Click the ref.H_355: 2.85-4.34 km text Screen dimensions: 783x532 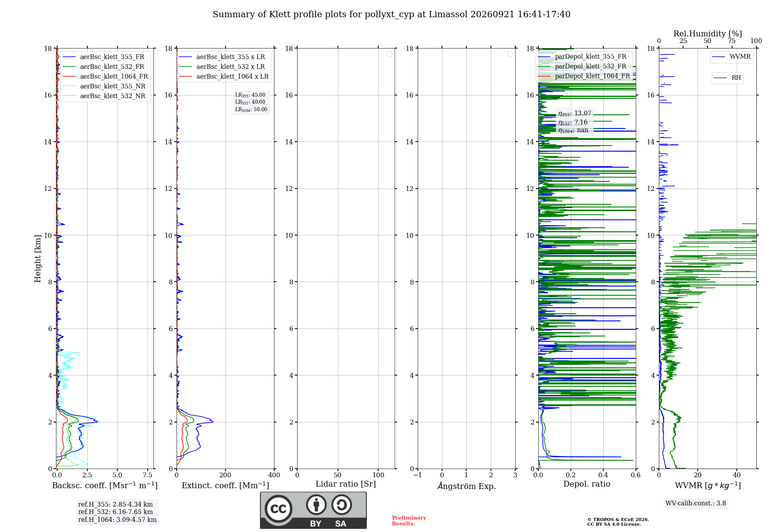[115, 505]
